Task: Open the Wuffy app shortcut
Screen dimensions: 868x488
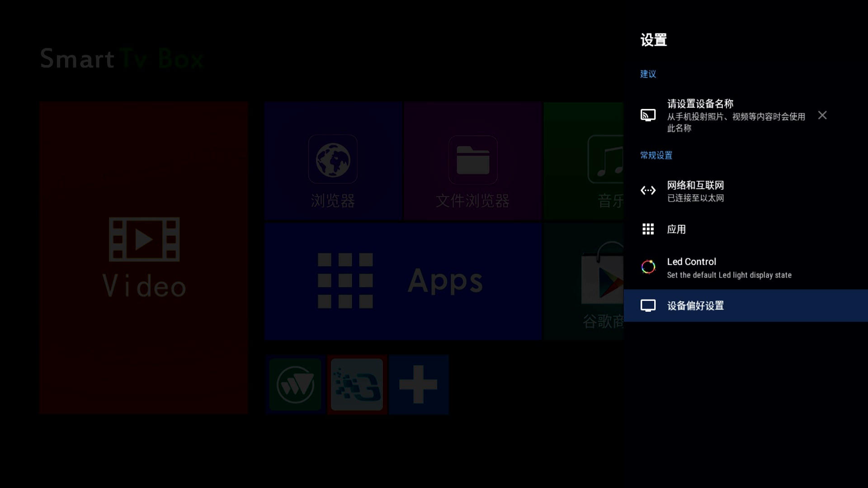Action: coord(295,384)
